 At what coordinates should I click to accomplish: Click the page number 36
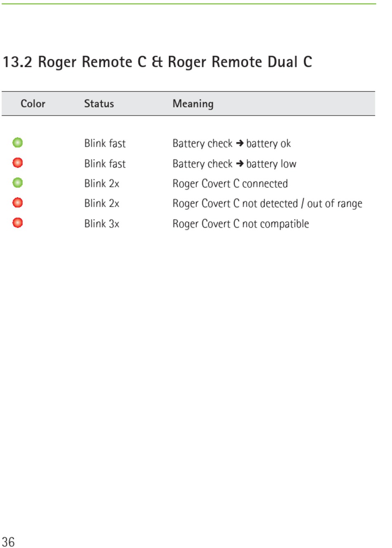point(8,541)
